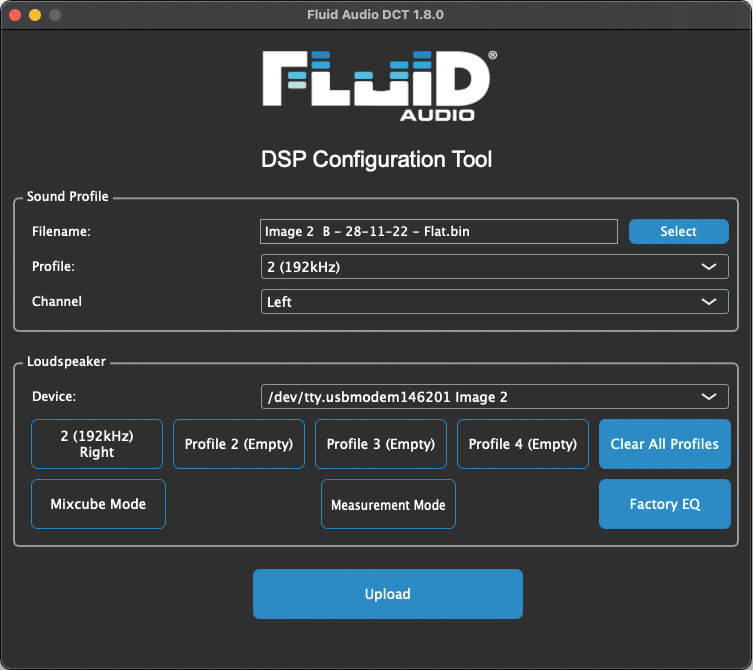Select the 2 (192kHz) Right profile slot
753x670 pixels.
coord(97,444)
